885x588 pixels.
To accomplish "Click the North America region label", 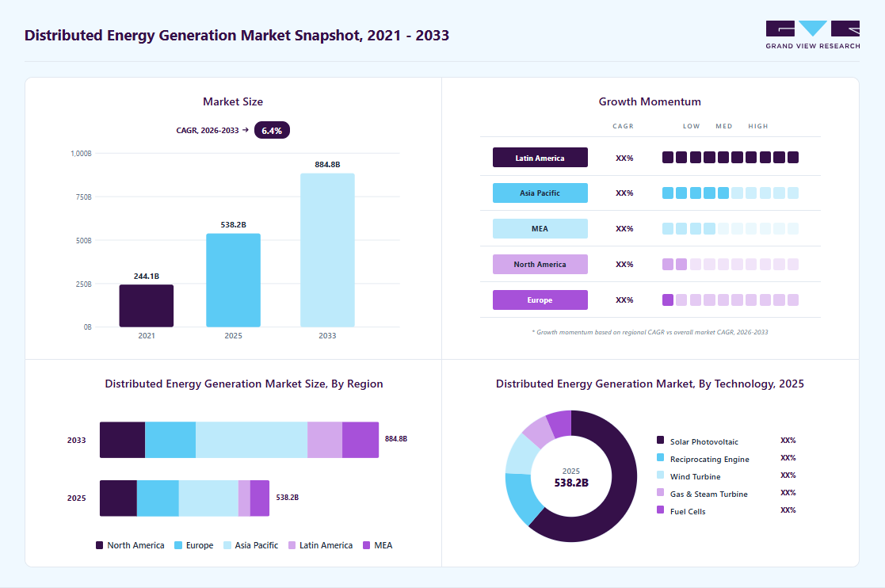I will (x=540, y=264).
